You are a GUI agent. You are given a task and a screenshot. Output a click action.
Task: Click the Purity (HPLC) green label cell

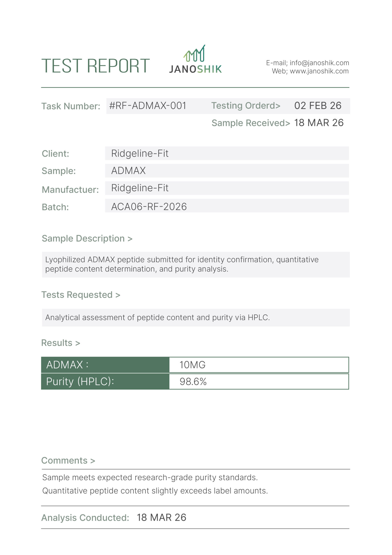click(x=105, y=381)
